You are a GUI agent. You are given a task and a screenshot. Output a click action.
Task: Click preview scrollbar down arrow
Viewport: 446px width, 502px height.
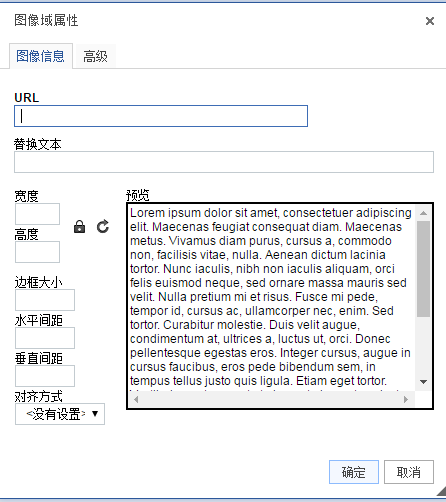click(x=423, y=382)
